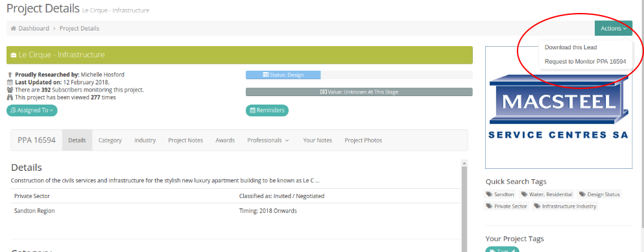Click the tag icon on the Sandton tag
Screen dimensions: 644x252
point(489,194)
